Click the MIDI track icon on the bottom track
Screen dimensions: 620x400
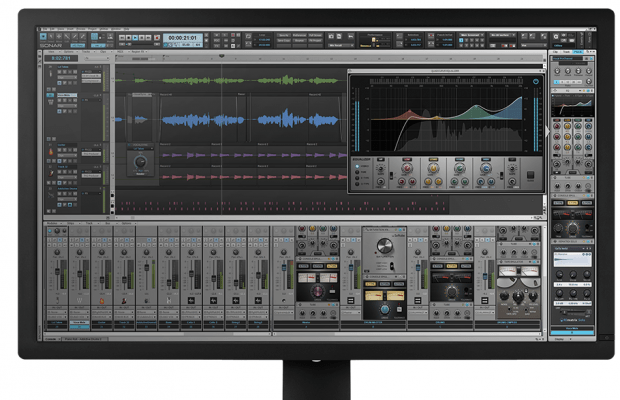[50, 194]
